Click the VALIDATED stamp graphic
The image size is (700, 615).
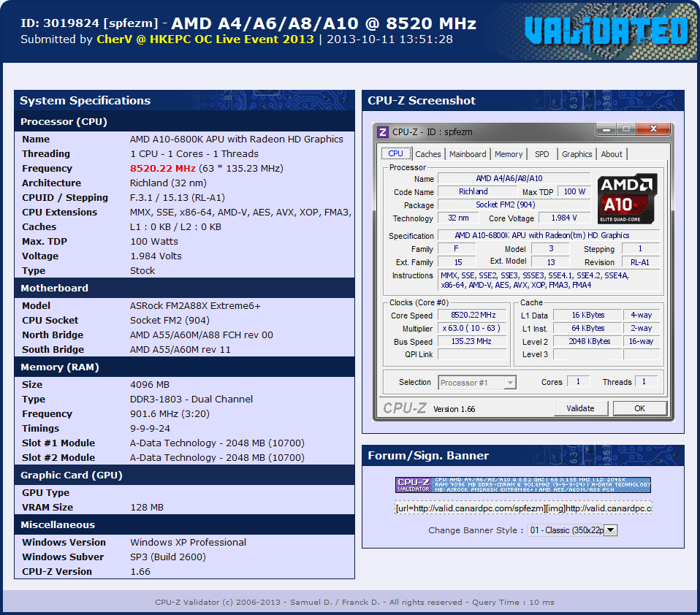606,31
